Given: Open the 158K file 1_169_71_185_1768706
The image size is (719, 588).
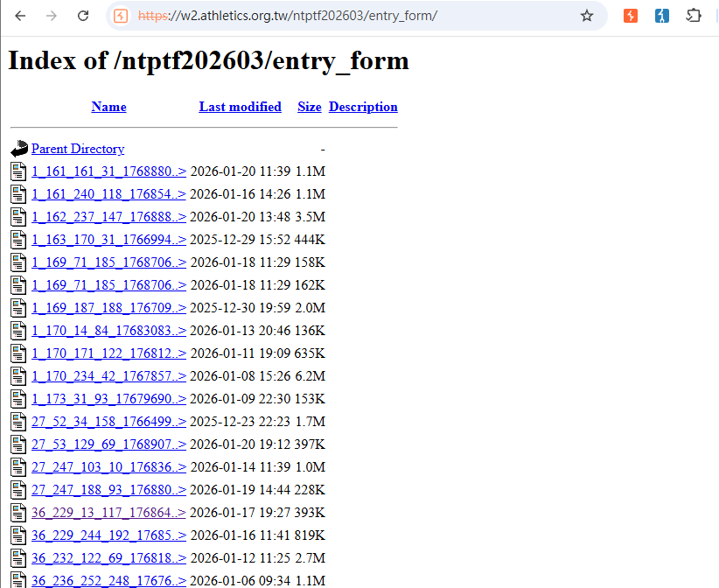Looking at the screenshot, I should coord(108,262).
